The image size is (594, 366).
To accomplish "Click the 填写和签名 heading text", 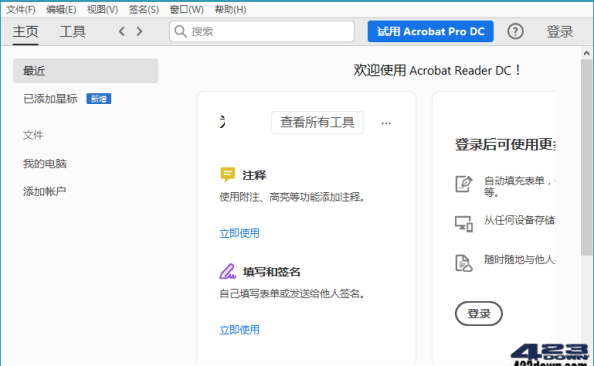I will coord(272,272).
